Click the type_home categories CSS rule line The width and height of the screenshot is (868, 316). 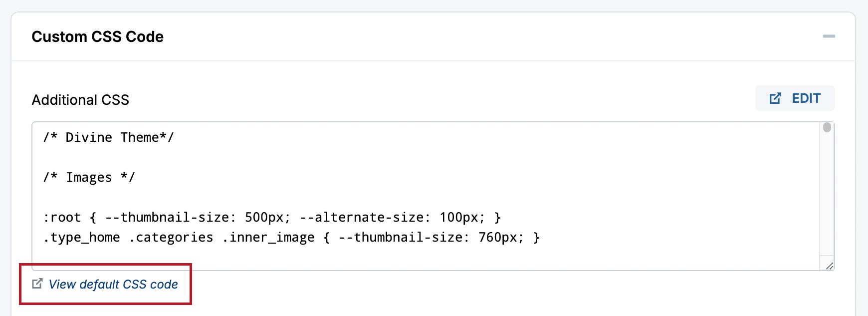292,237
